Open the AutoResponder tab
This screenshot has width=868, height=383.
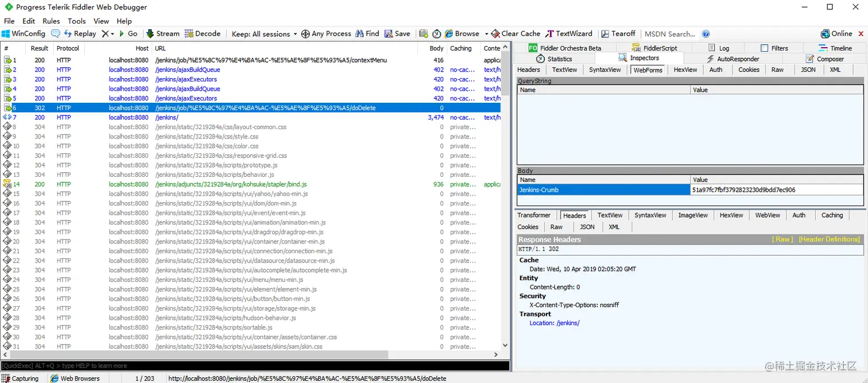733,59
